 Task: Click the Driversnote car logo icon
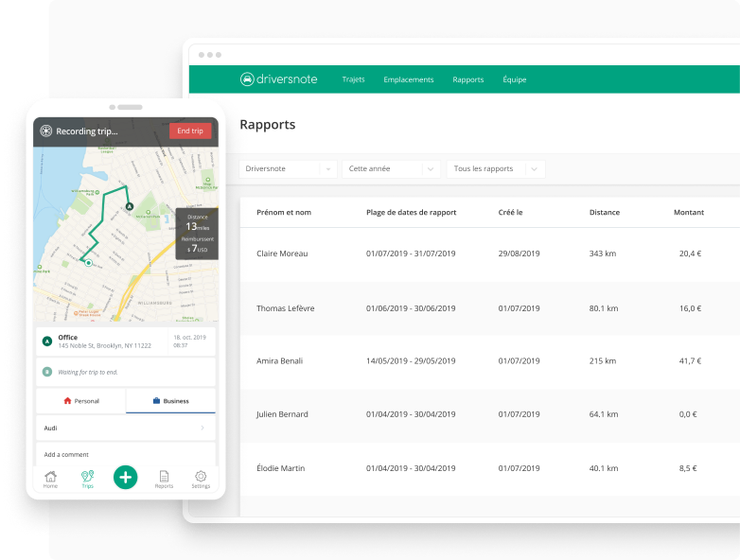point(247,79)
